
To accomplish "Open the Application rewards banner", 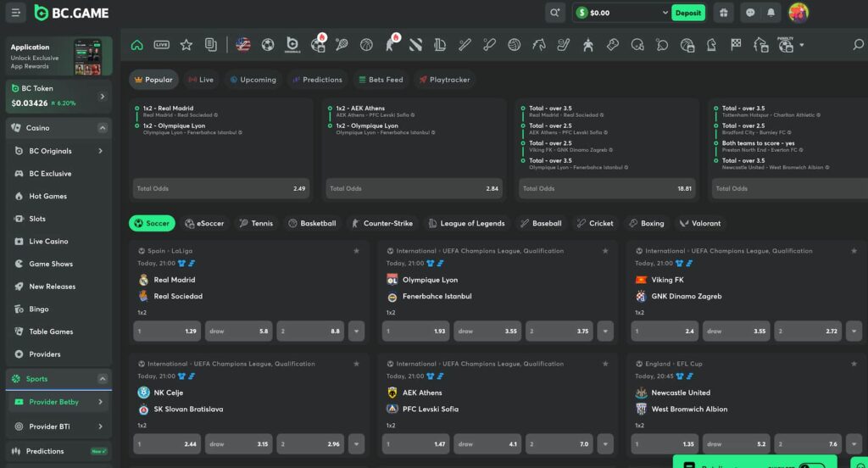I will tap(58, 56).
